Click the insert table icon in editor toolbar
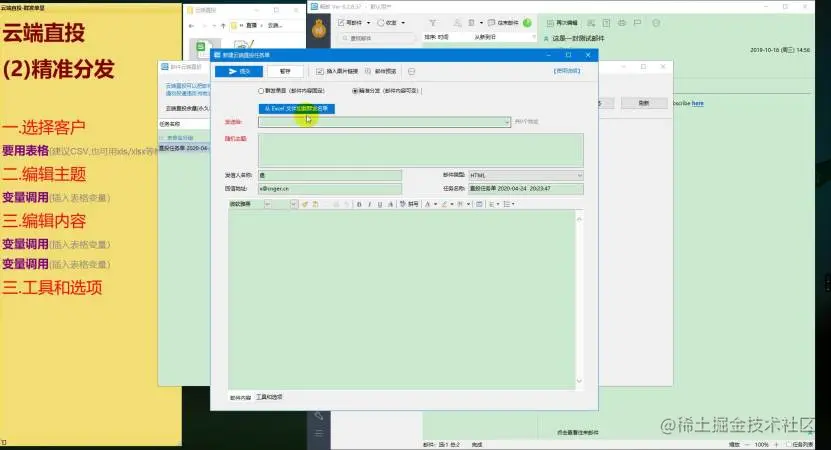The width and height of the screenshot is (831, 450). (x=479, y=204)
